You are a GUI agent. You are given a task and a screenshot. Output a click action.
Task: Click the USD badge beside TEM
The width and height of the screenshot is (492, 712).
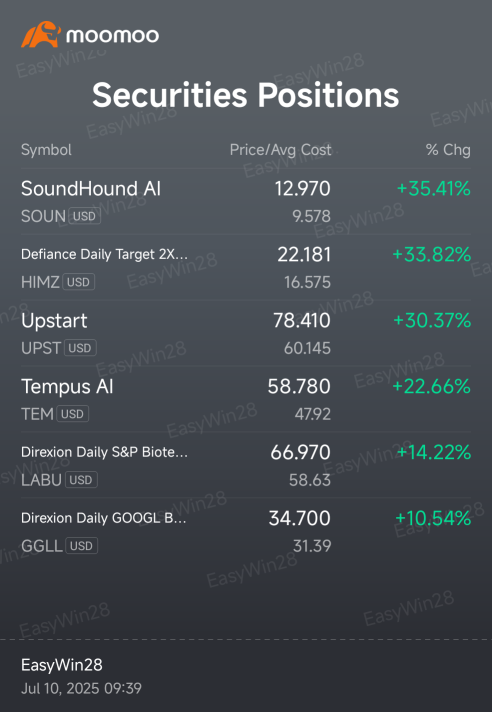[x=73, y=414]
